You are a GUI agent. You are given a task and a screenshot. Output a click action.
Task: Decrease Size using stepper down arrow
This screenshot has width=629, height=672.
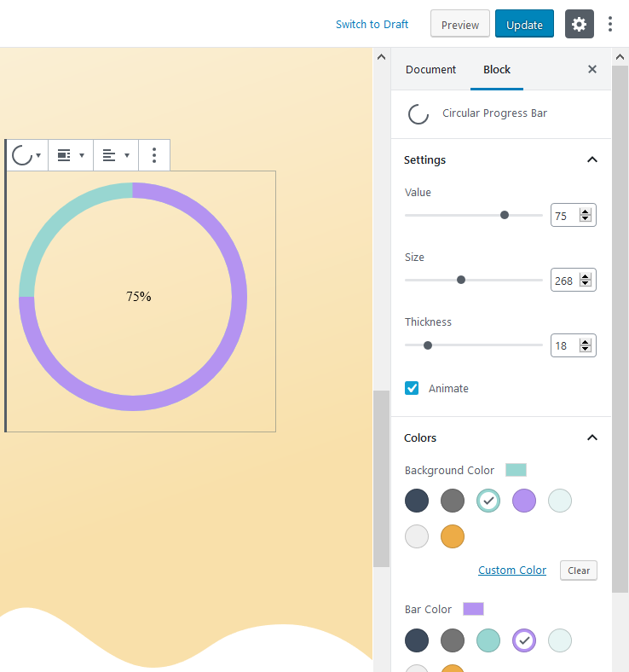585,283
